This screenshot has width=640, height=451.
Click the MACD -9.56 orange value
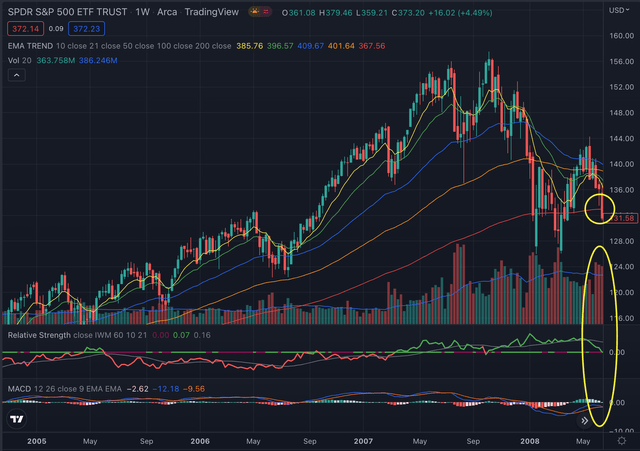[x=194, y=389]
